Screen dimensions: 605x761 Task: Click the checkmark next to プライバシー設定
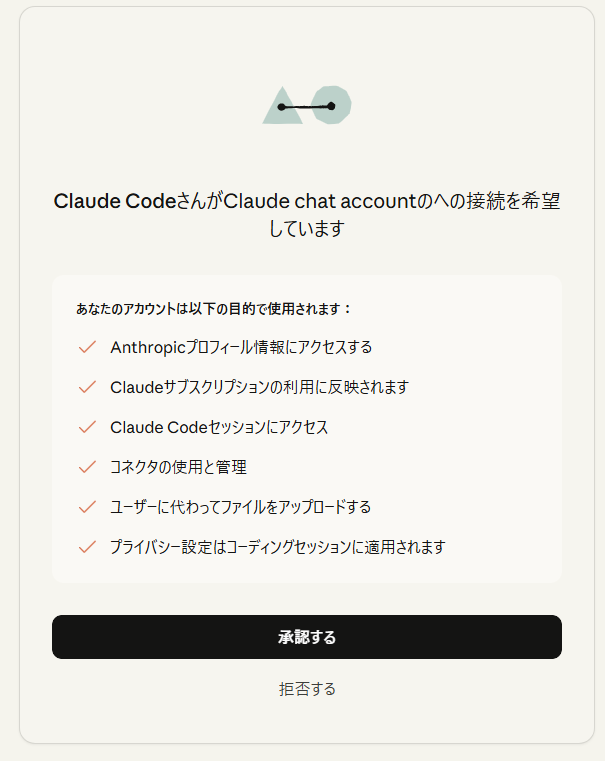87,547
